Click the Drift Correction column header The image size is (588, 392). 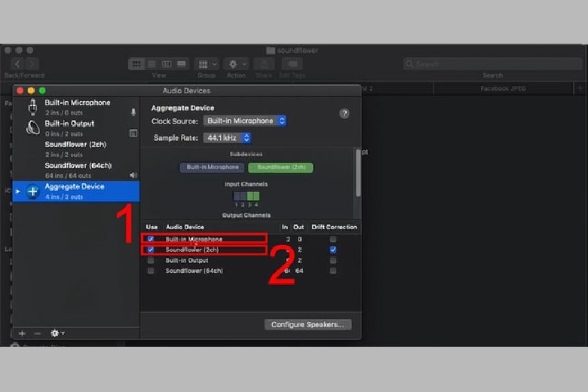[x=334, y=227]
